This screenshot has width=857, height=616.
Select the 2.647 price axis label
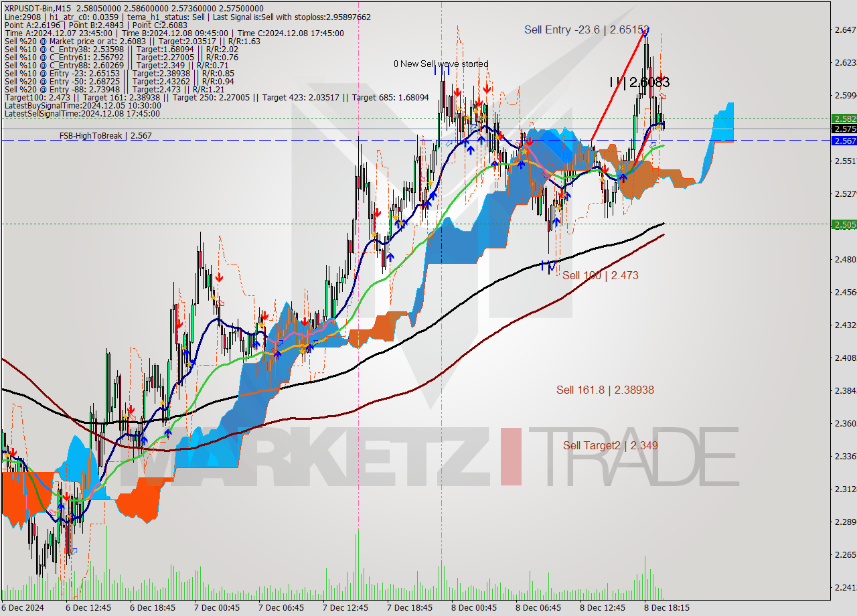[x=845, y=29]
